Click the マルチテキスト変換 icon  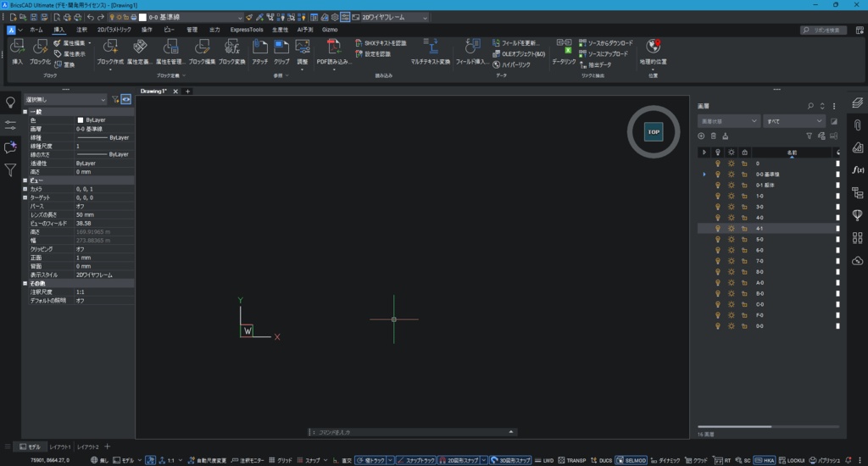click(430, 47)
